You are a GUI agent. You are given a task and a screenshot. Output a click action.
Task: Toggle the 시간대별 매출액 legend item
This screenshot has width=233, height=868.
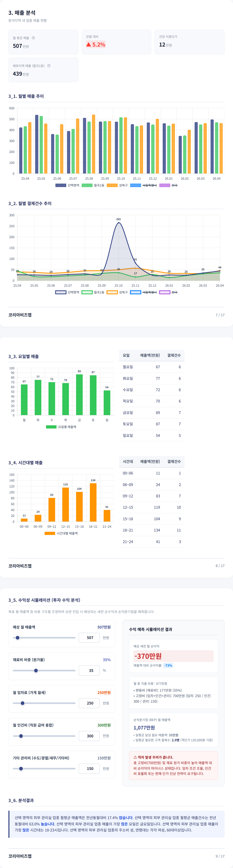(x=61, y=533)
